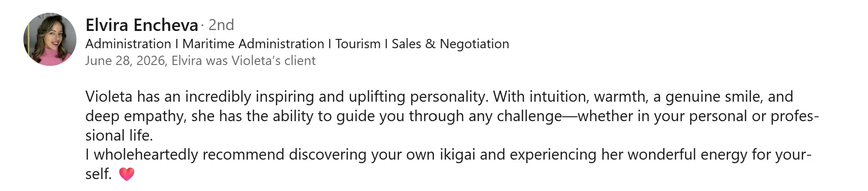Click the word "self." before the heart
868x191 pixels.
point(99,174)
